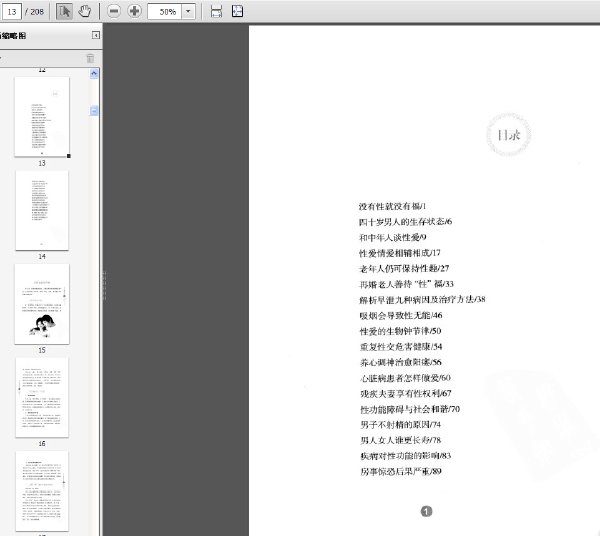Image resolution: width=600 pixels, height=536 pixels.
Task: Select the arrow Select tool
Action: pyautogui.click(x=64, y=11)
